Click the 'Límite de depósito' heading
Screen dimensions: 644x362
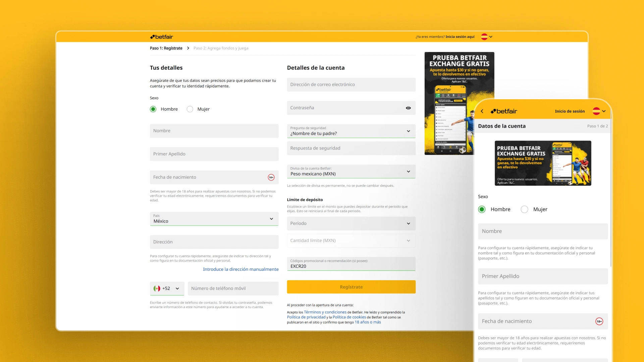(x=305, y=200)
